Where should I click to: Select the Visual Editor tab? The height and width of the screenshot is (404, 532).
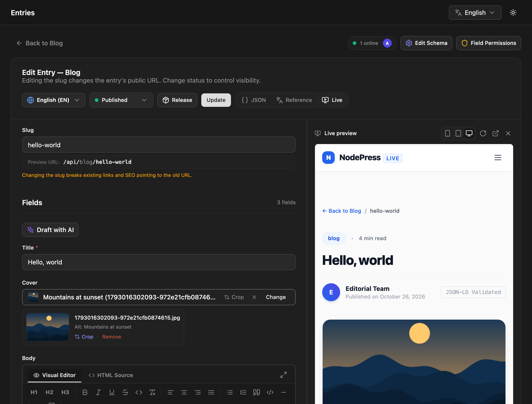[55, 375]
